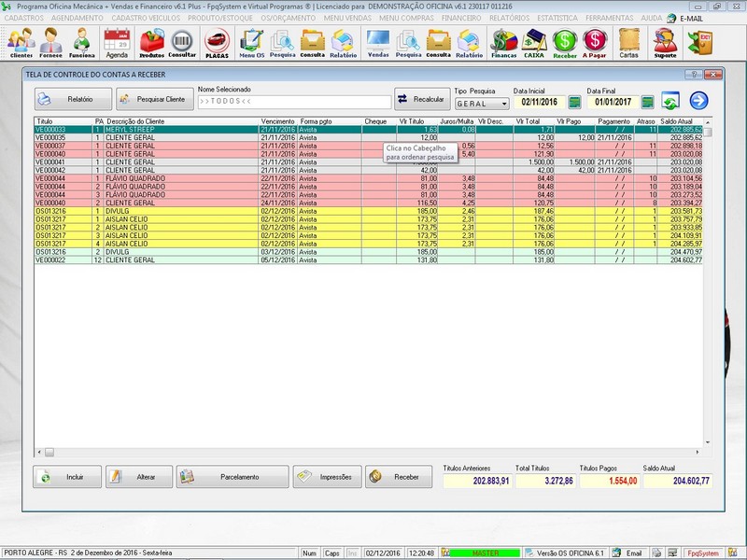Click the Total Títulos value 3.272,86
This screenshot has width=747, height=560.
click(x=545, y=481)
